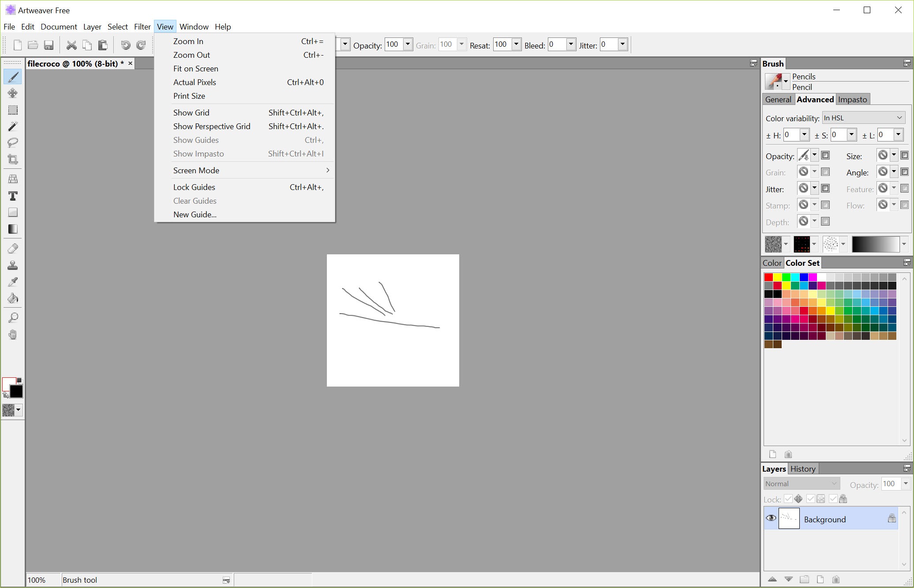The image size is (914, 588).
Task: Select the Paint bucket fill tool
Action: [x=13, y=298]
